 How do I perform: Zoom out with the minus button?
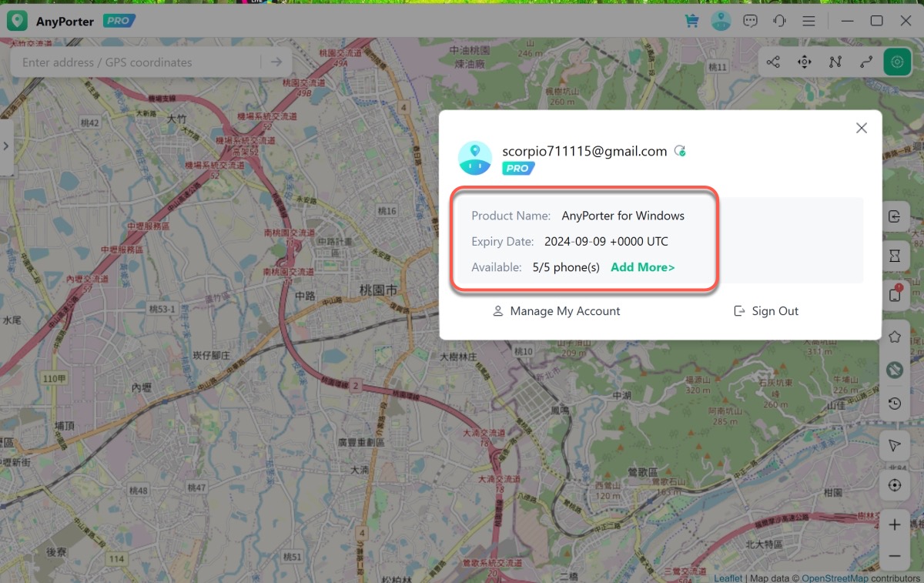pos(894,555)
